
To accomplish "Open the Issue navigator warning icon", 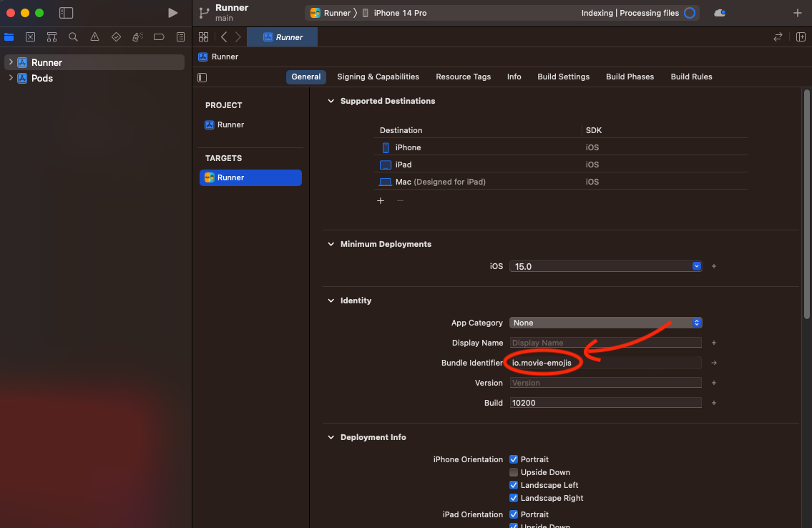I will click(94, 36).
